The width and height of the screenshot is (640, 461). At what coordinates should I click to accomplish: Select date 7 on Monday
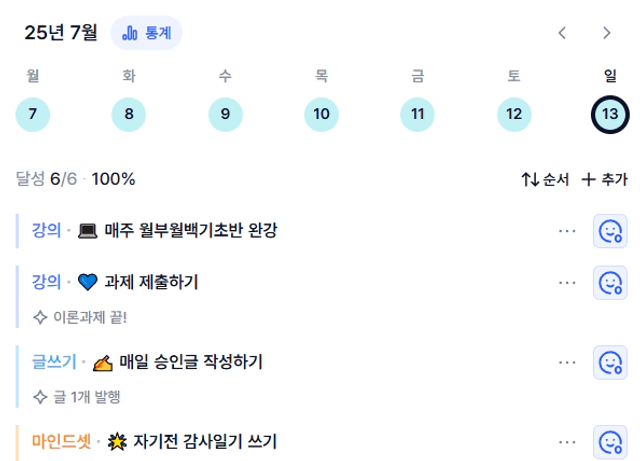pos(33,114)
